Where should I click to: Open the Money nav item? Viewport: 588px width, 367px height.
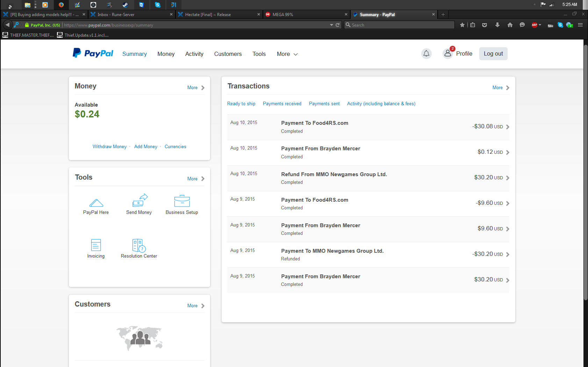tap(166, 54)
